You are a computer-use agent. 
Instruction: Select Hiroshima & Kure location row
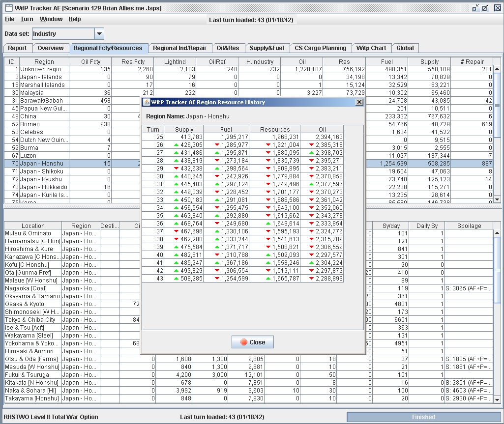[x=72, y=249]
